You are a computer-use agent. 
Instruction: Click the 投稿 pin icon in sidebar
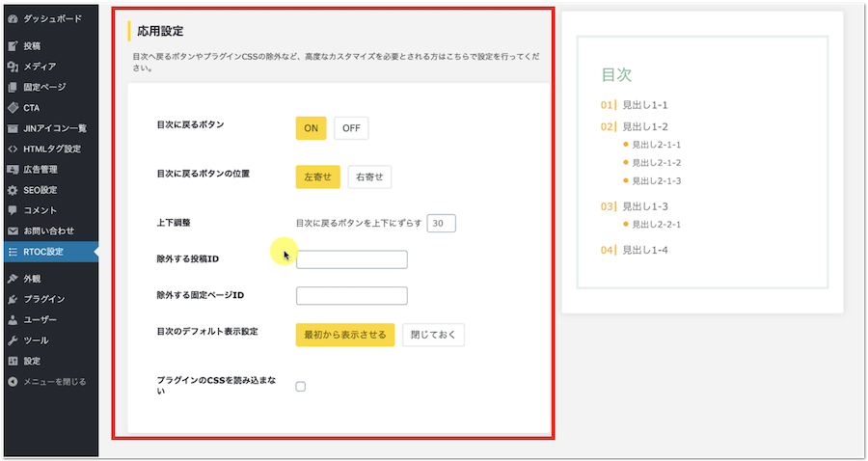(x=13, y=45)
